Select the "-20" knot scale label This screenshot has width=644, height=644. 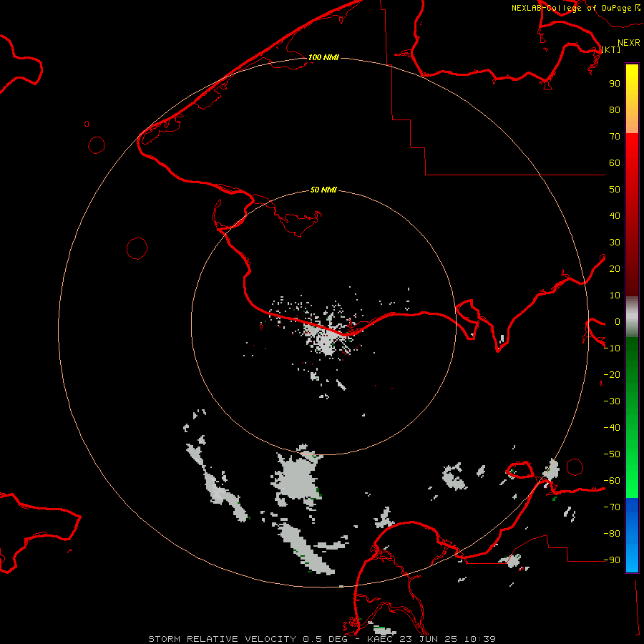click(612, 375)
